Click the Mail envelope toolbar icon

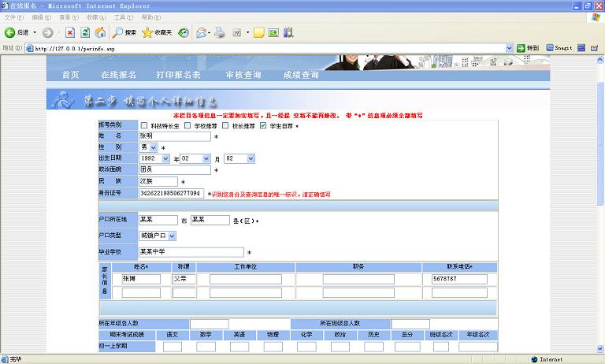(201, 32)
